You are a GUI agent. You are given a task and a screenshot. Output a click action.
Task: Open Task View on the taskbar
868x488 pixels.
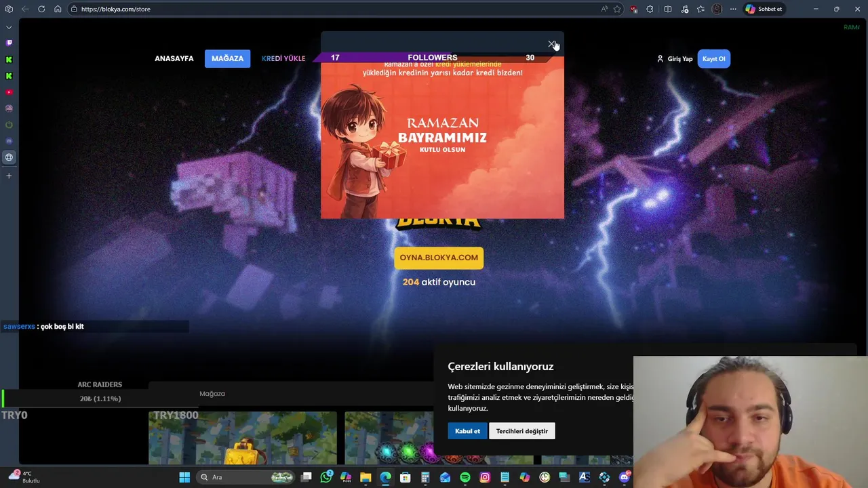click(307, 477)
